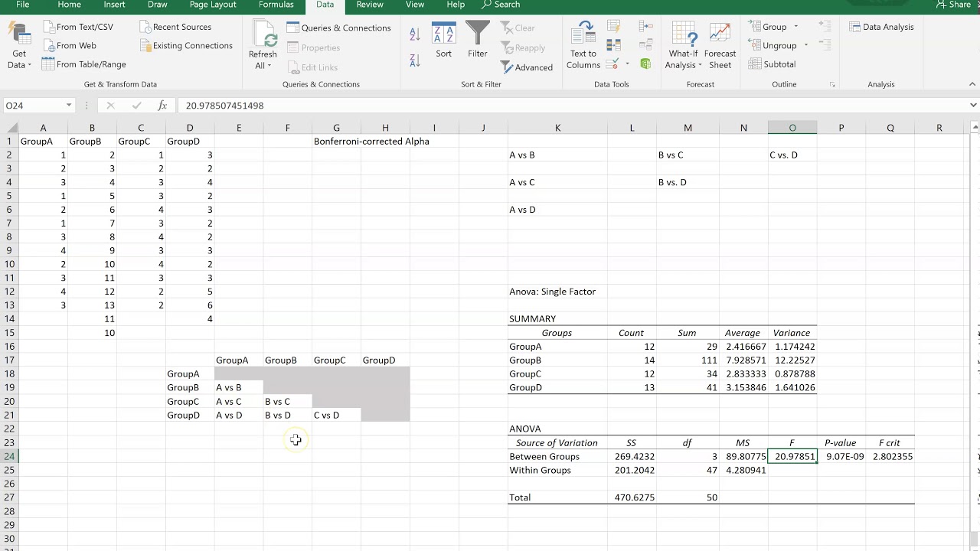
Task: Select the 'Anova: Single Factor' cell
Action: 557,292
